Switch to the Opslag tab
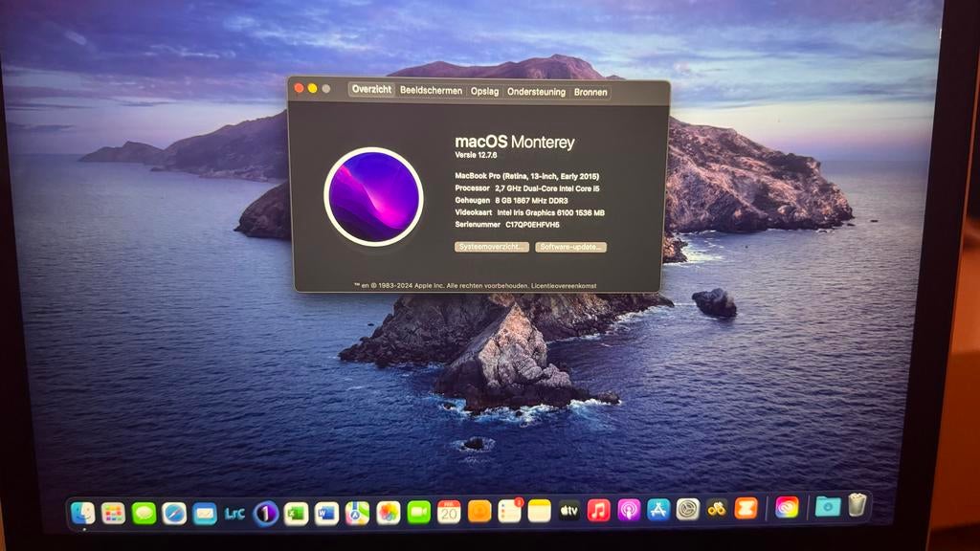The image size is (980, 551). click(485, 91)
